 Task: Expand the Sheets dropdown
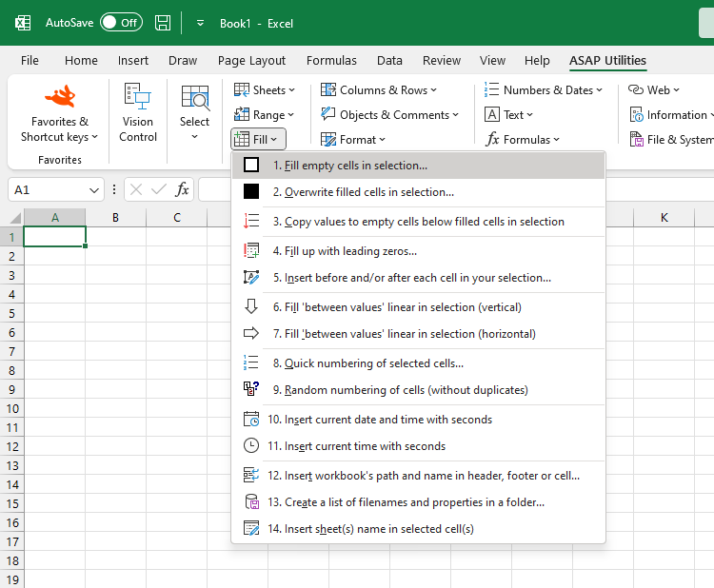(265, 90)
